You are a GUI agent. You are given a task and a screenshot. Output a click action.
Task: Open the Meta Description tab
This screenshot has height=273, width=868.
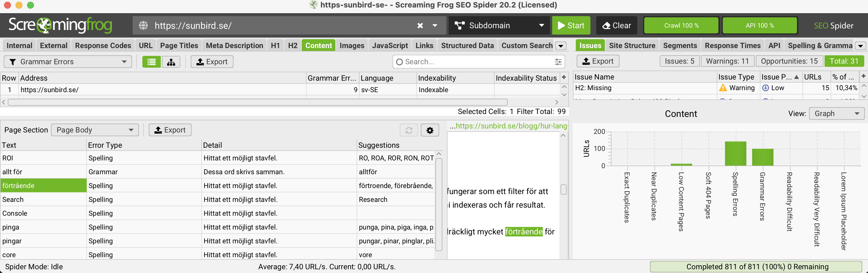click(234, 45)
